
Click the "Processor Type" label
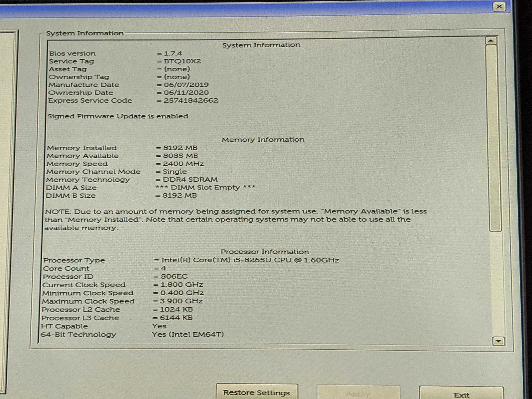(74, 260)
